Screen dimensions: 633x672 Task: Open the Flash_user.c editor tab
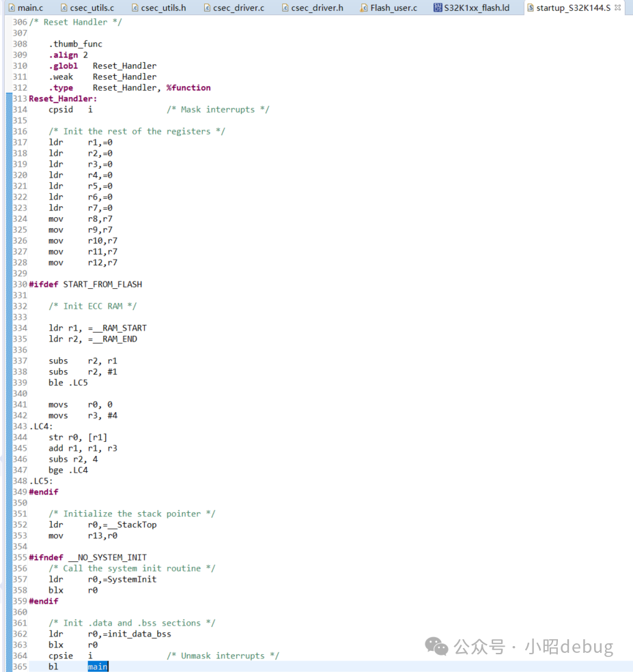pos(393,8)
